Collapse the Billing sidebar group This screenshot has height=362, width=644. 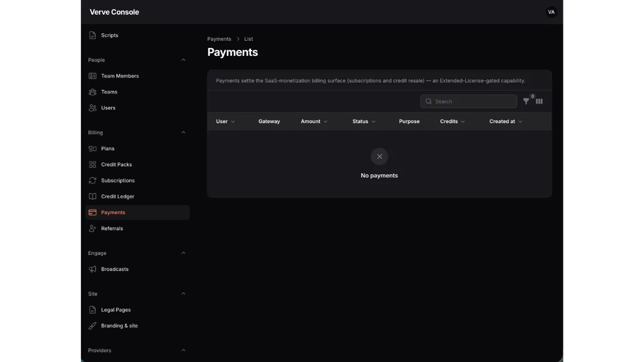tap(183, 133)
